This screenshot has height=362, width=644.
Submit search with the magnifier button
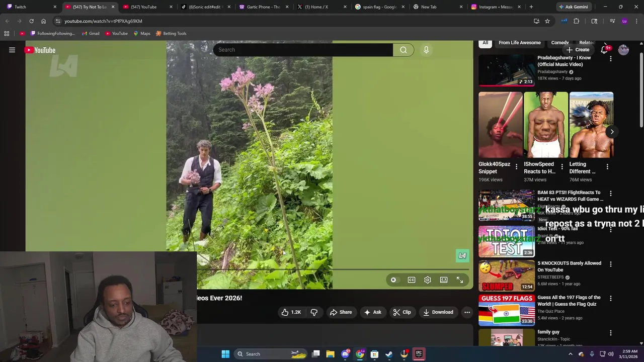(404, 50)
